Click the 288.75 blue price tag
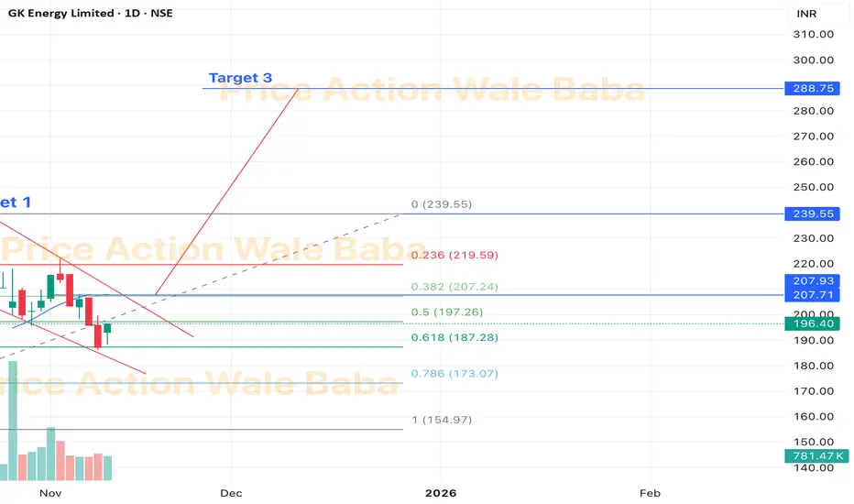This screenshot has height=504, width=854. tap(810, 89)
